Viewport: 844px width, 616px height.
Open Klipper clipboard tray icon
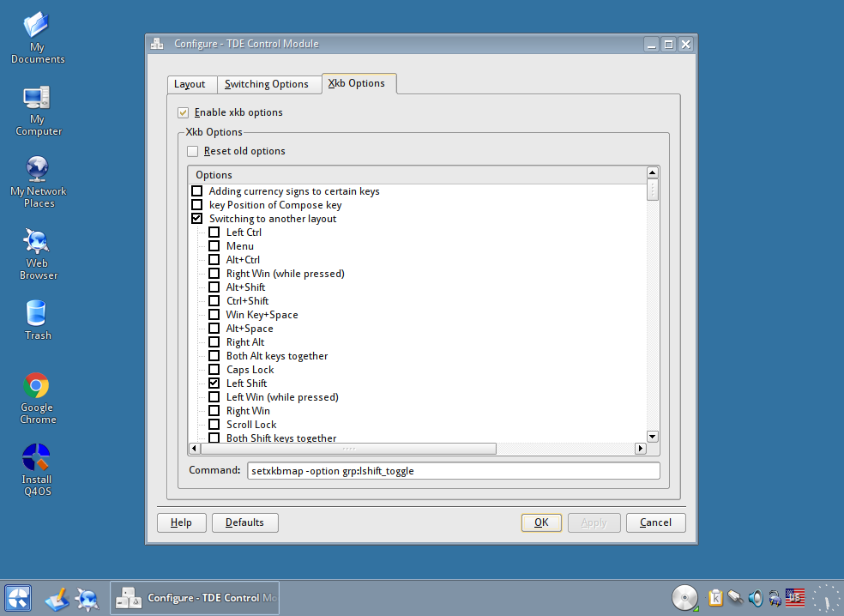(715, 598)
